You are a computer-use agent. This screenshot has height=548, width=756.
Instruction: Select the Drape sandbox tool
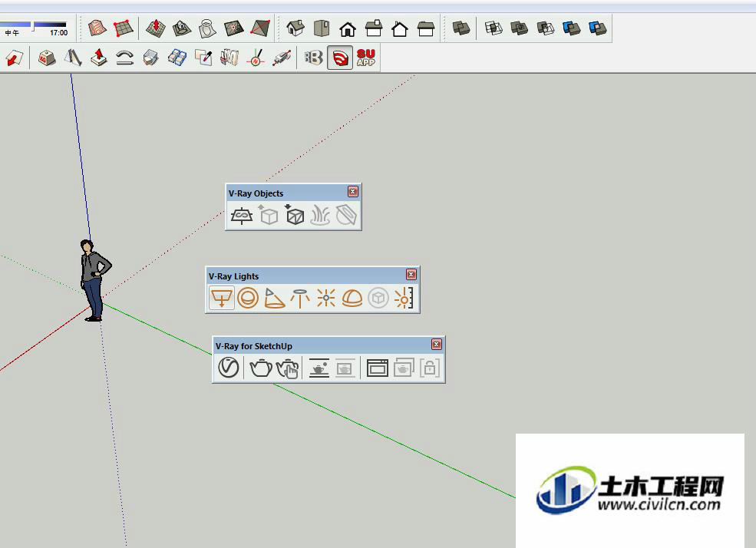click(208, 28)
